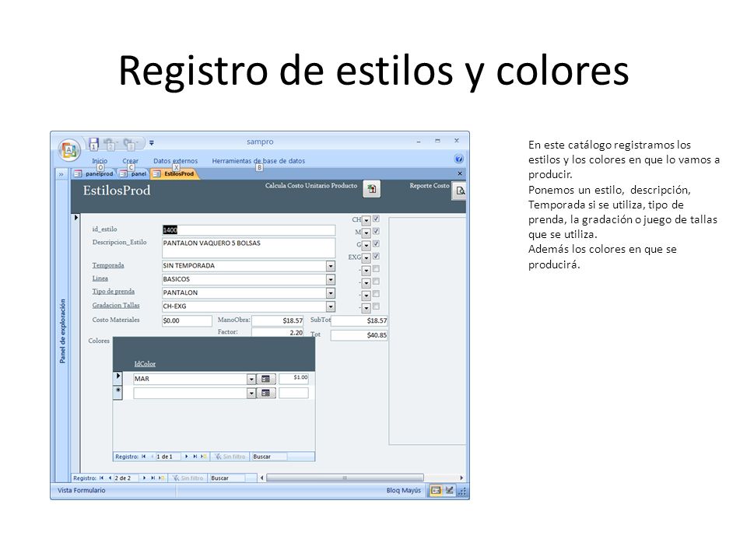Go to previous record in main navigator
The image size is (747, 560).
pos(110,478)
